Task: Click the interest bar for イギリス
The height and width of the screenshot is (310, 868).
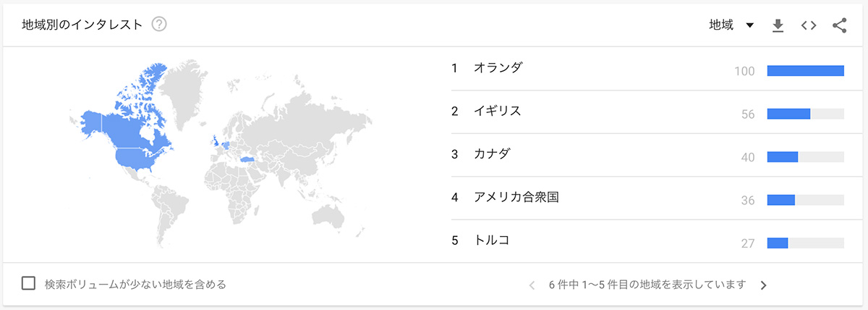Action: (x=805, y=114)
